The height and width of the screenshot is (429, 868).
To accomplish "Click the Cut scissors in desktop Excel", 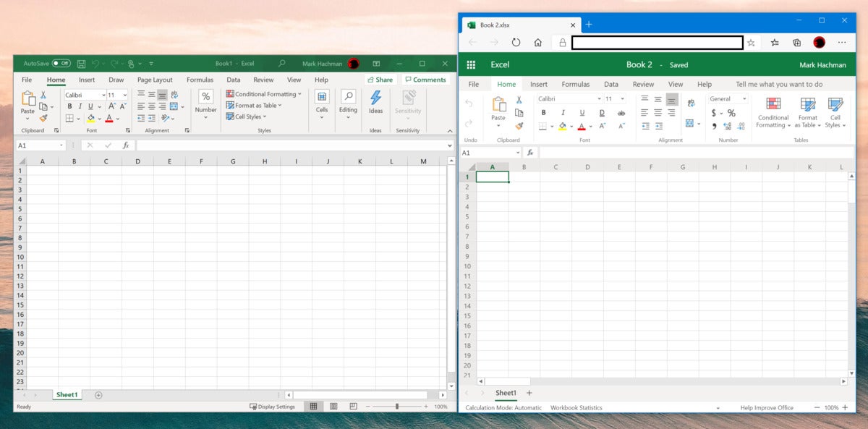I will [x=43, y=95].
